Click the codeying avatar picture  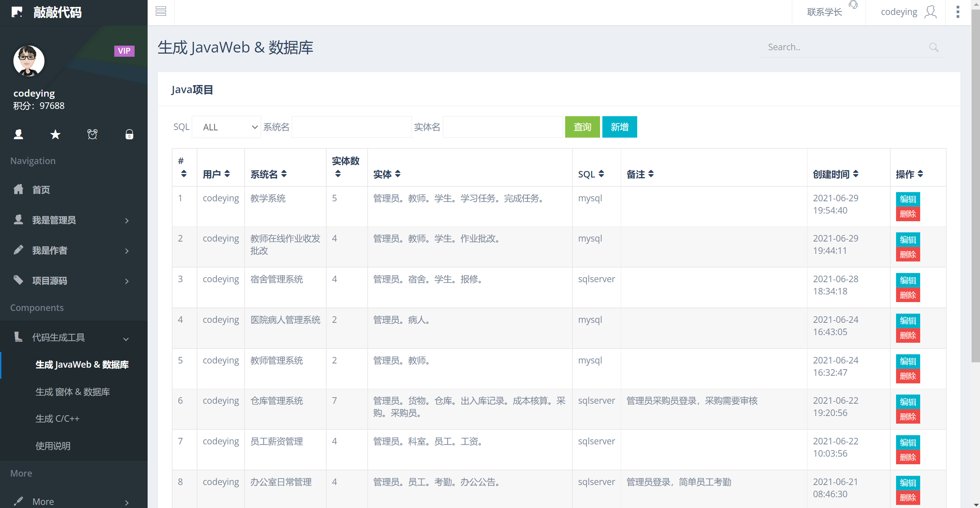tap(29, 61)
